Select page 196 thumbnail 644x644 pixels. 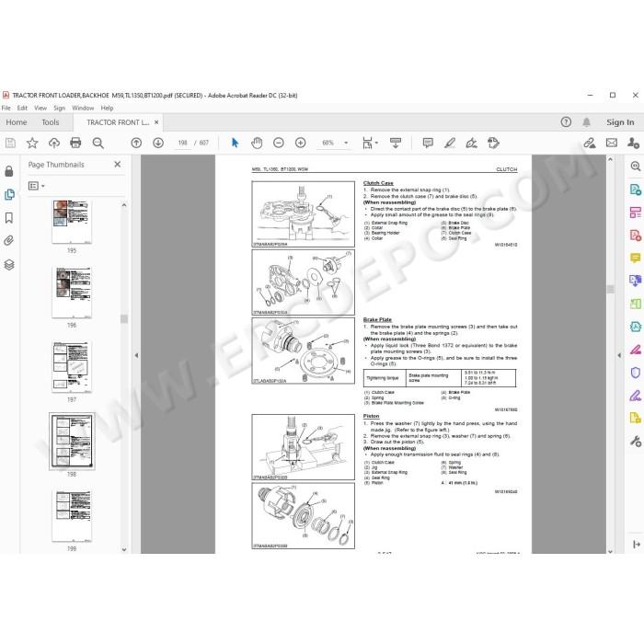[72, 292]
